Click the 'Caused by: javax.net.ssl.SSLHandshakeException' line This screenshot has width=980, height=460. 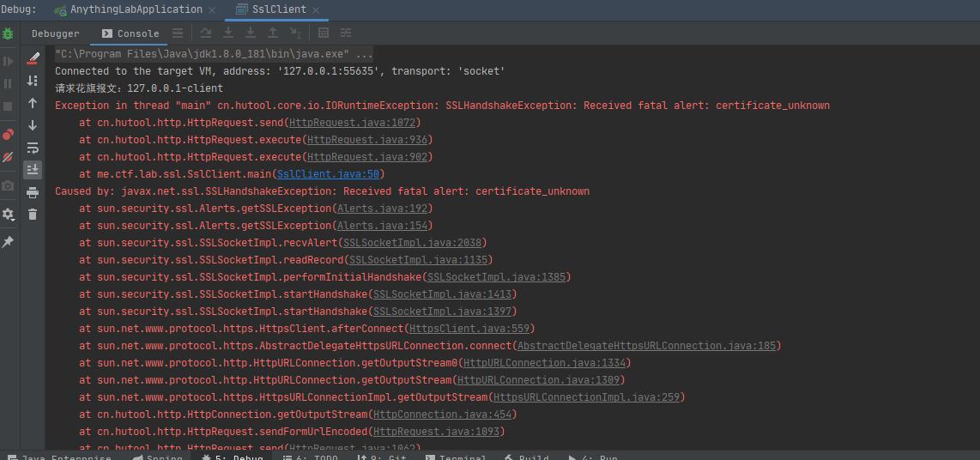(x=322, y=191)
